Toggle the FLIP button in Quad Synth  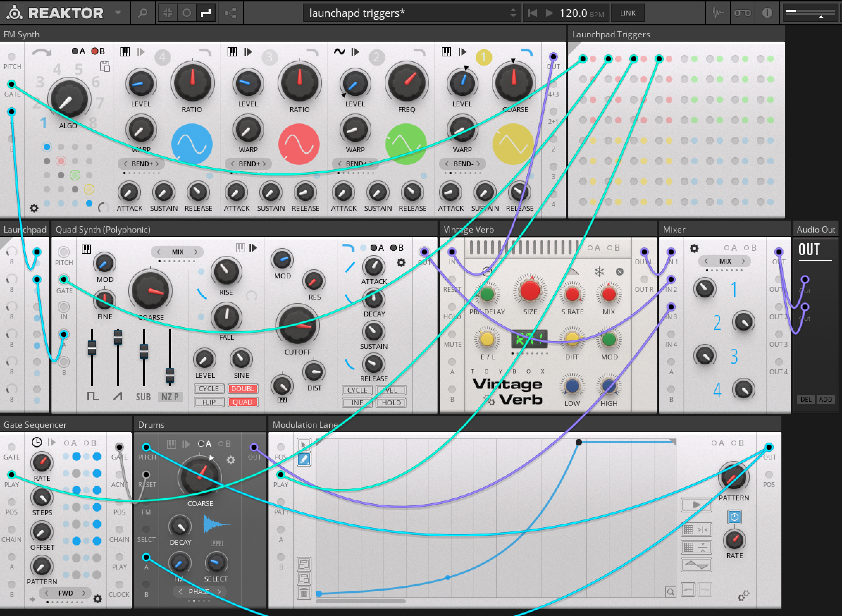click(209, 402)
